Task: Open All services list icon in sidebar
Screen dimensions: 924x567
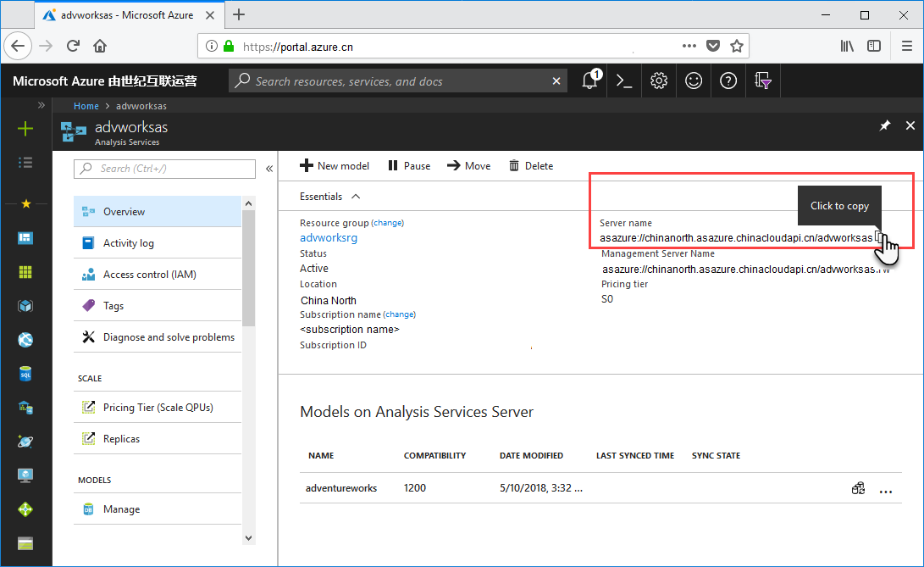Action: point(25,162)
